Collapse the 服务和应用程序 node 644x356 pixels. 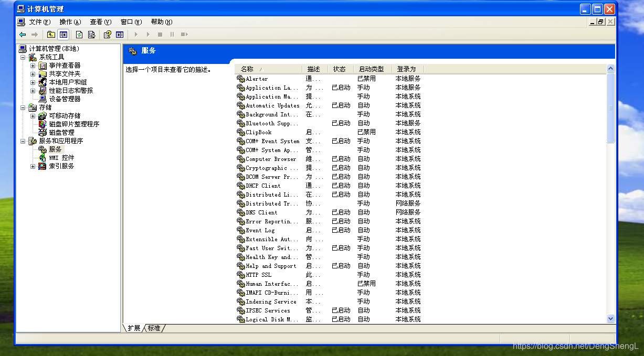click(23, 141)
